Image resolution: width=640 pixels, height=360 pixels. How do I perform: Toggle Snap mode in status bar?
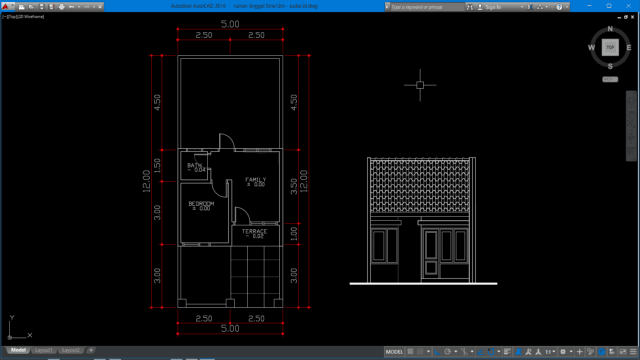(420, 352)
